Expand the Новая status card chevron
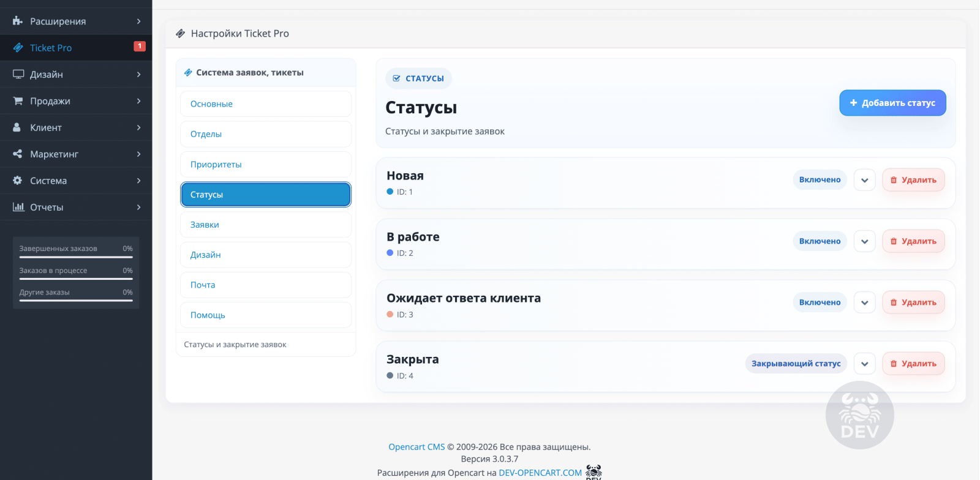 click(864, 180)
